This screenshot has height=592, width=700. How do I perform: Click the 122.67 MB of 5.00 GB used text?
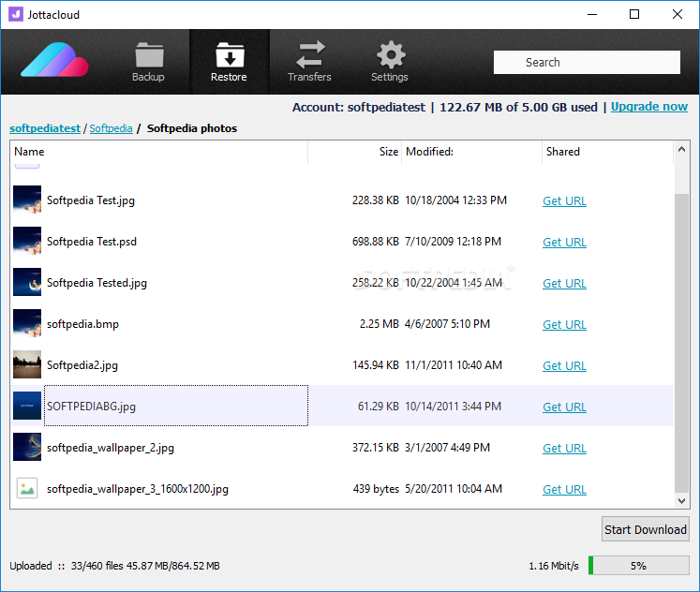pyautogui.click(x=518, y=107)
